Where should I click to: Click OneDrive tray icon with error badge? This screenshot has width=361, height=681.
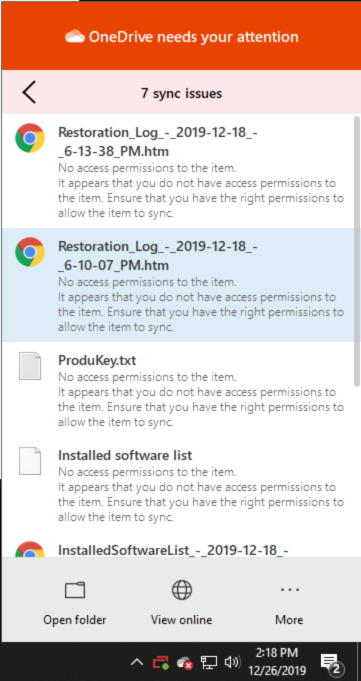tap(184, 663)
